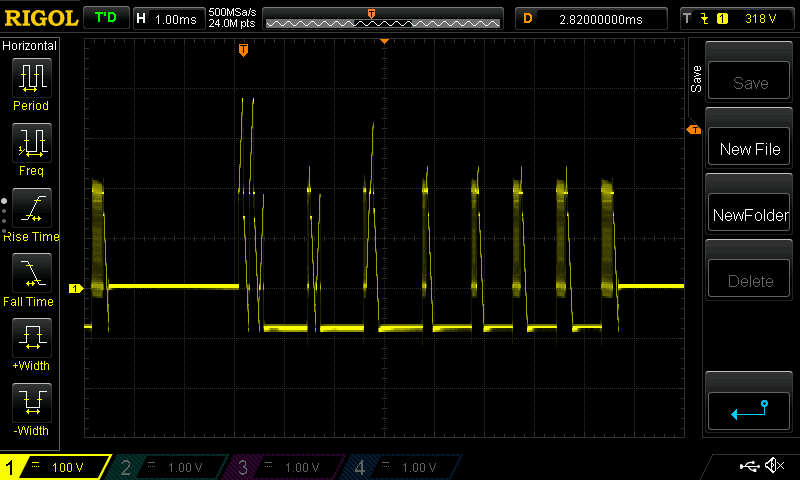Click the trigger rising edge icon
This screenshot has height=480, width=800.
pyautogui.click(x=705, y=19)
